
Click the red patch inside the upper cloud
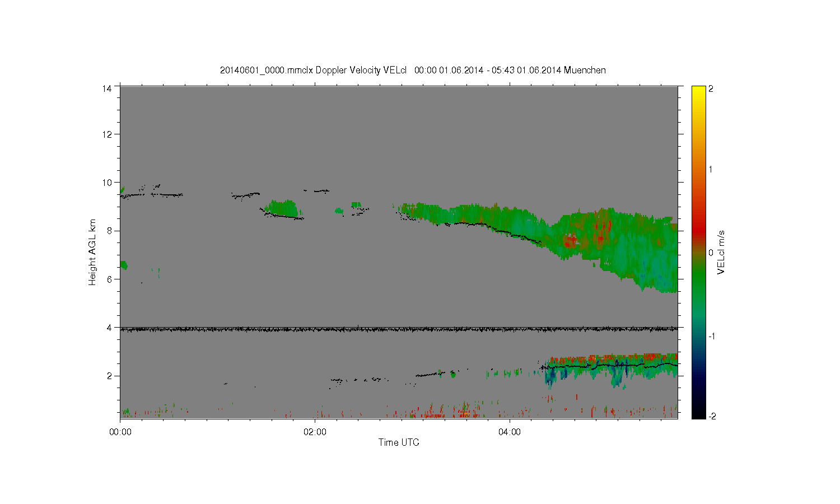(570, 241)
